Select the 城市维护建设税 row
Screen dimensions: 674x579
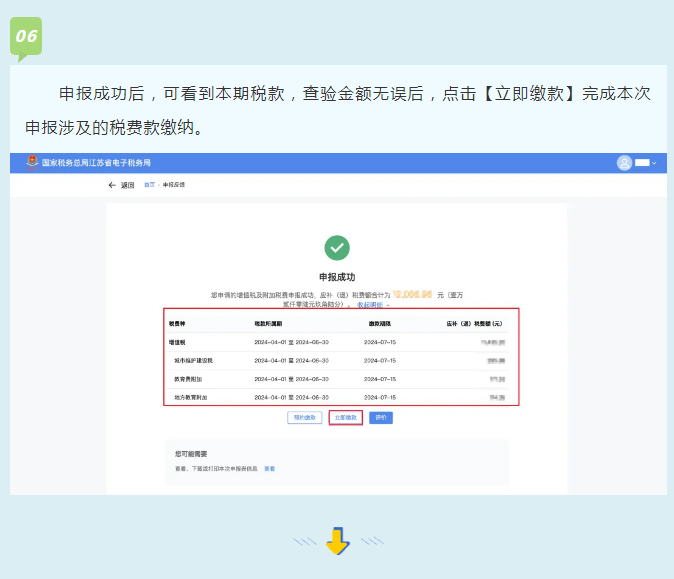point(341,360)
